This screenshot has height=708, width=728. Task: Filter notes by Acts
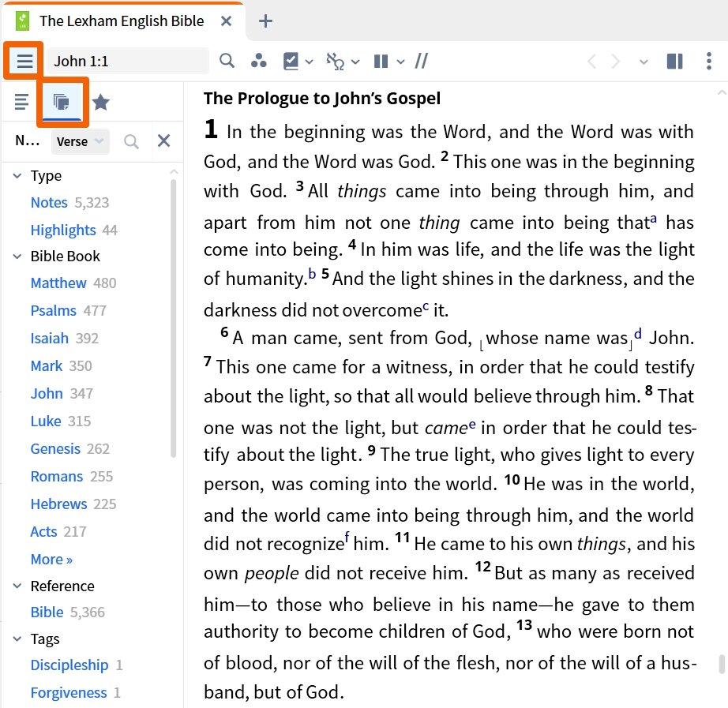43,531
